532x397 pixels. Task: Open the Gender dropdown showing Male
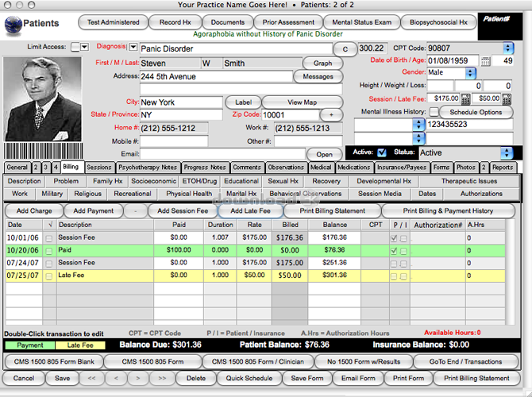(x=470, y=73)
